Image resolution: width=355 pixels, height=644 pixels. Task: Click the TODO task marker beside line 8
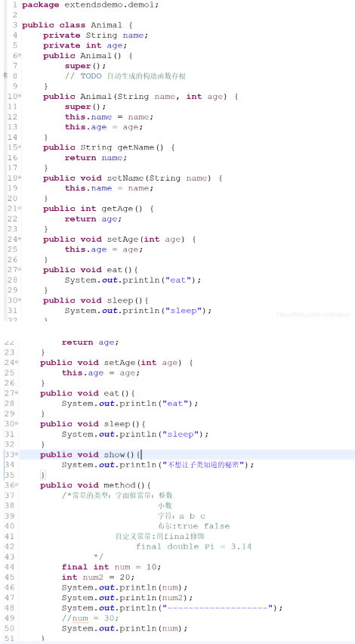pyautogui.click(x=5, y=76)
